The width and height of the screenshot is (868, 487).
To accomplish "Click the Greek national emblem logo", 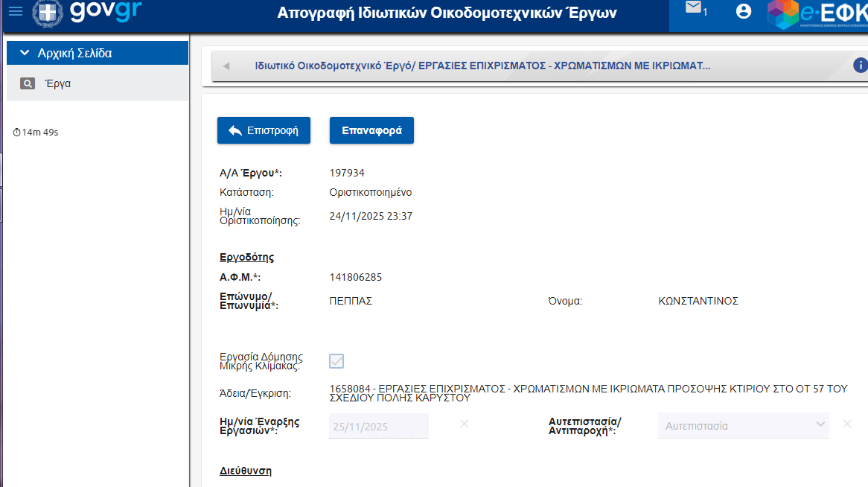I will point(48,13).
